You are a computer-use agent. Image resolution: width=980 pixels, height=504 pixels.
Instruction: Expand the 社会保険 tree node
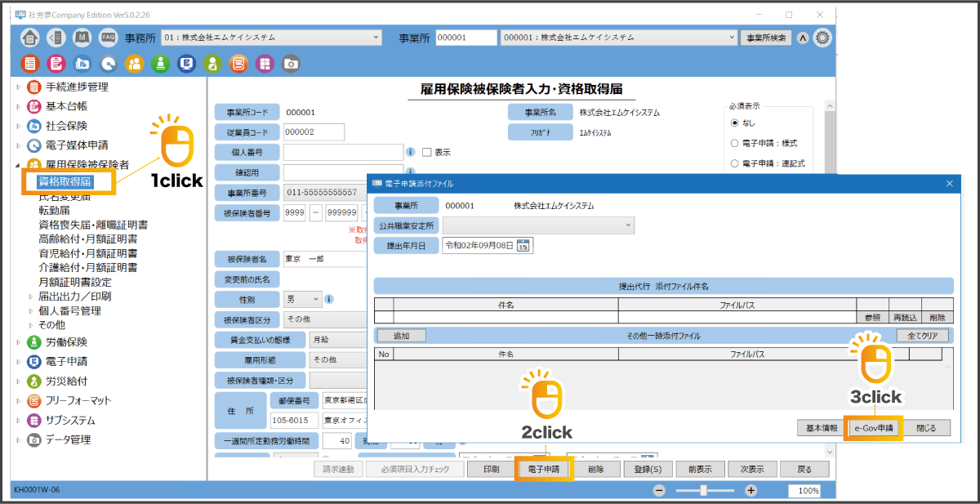click(x=20, y=126)
